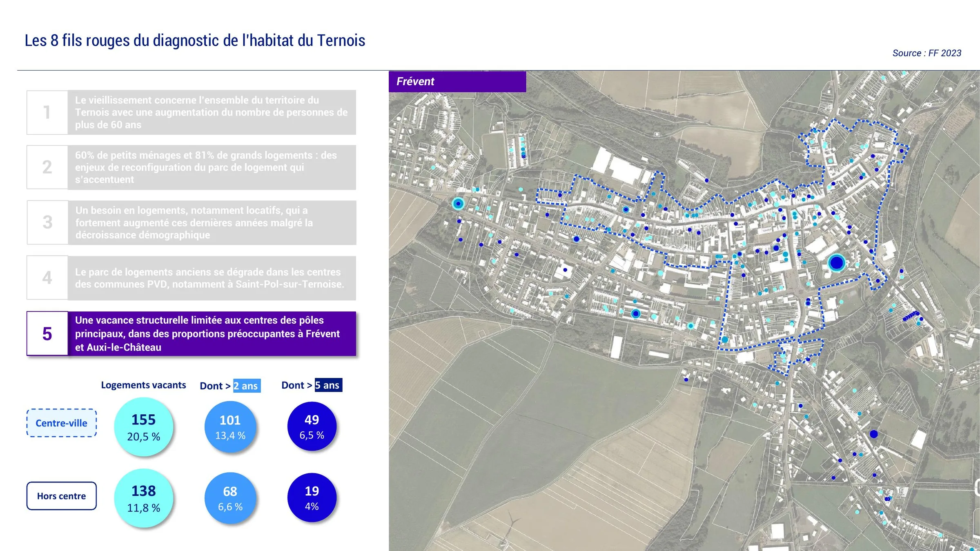
Task: Select the purple 'vacance structurelle' statement
Action: point(212,333)
